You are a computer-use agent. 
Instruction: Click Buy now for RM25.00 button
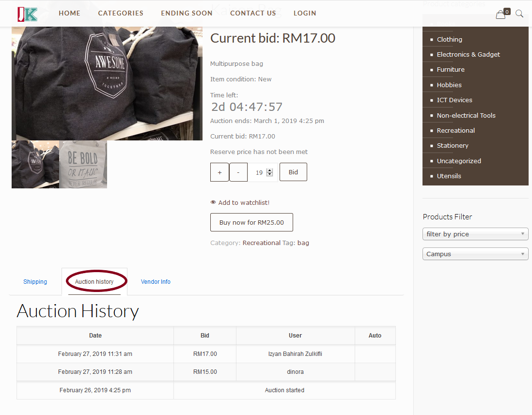[x=251, y=222]
